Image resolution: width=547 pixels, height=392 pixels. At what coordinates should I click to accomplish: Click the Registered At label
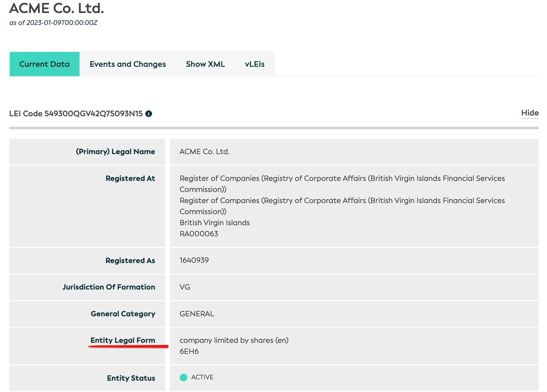point(130,178)
